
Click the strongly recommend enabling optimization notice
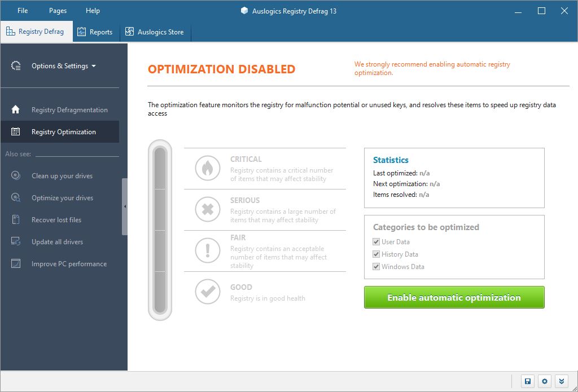pyautogui.click(x=432, y=68)
